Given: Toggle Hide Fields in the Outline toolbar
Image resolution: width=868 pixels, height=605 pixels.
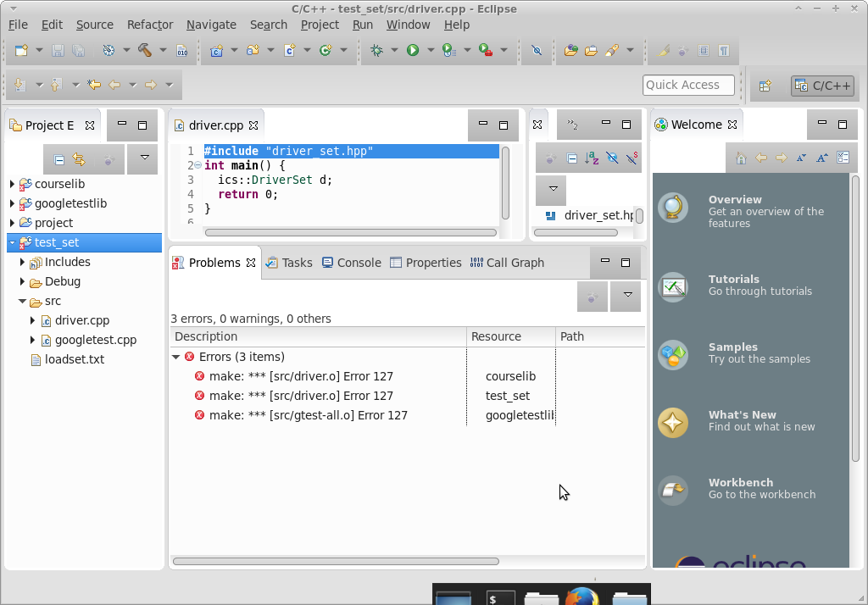Looking at the screenshot, I should [612, 158].
